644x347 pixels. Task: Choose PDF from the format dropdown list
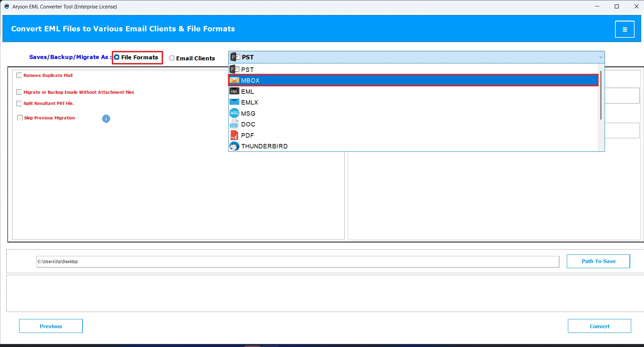click(413, 135)
